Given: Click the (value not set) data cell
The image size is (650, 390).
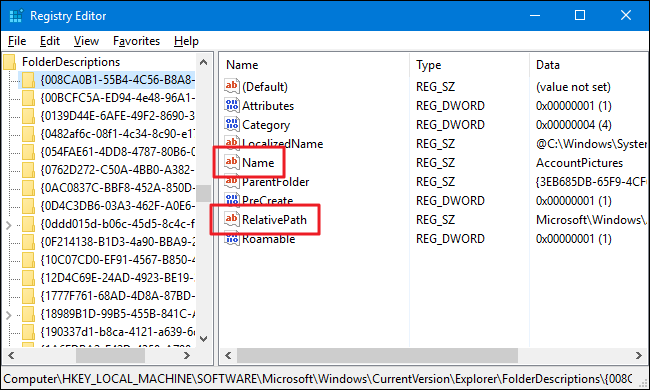Looking at the screenshot, I should pos(573,87).
